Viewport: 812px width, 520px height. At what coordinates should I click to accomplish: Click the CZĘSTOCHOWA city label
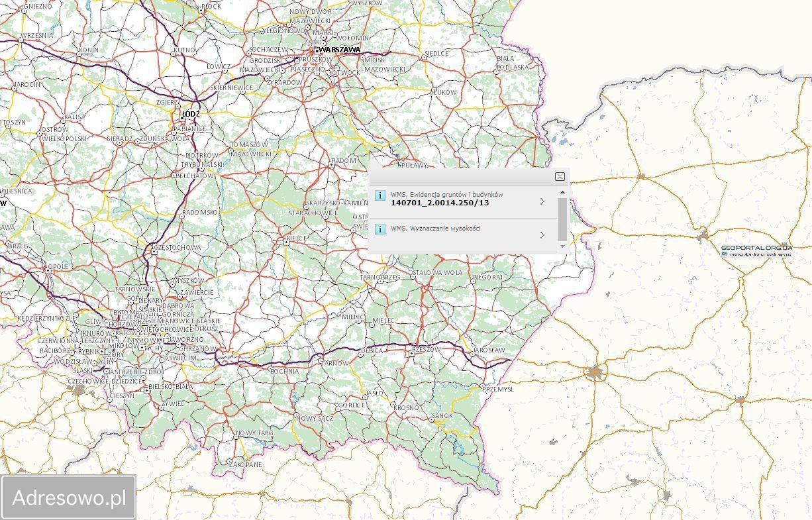(176, 247)
